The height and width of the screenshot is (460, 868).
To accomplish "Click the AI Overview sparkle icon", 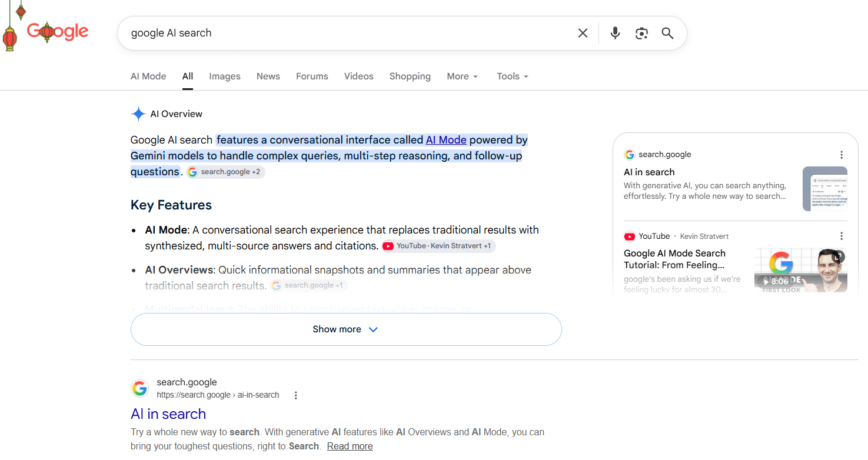I will pos(138,114).
